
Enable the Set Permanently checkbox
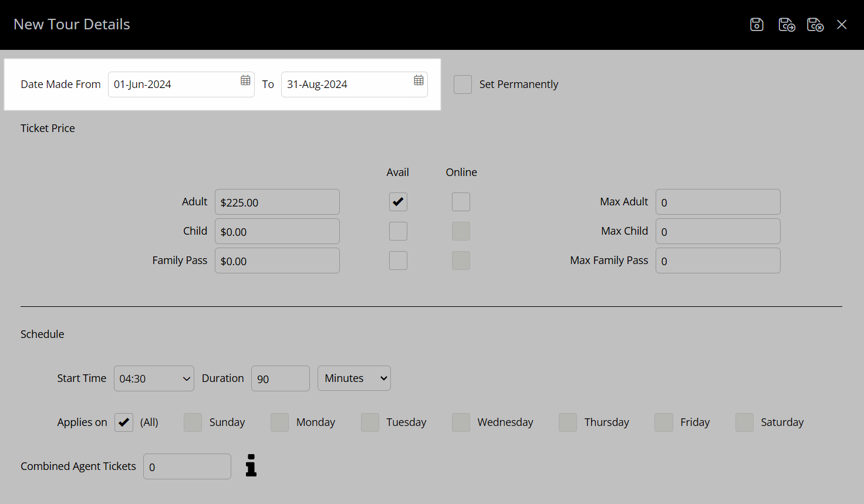[x=463, y=84]
